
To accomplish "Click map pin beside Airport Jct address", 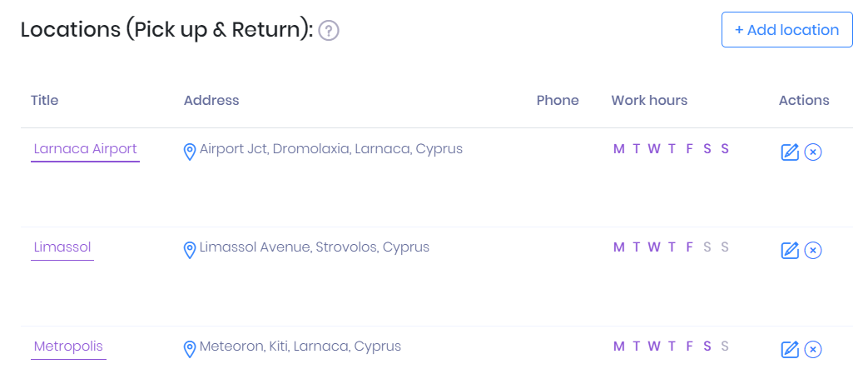I will pos(190,151).
